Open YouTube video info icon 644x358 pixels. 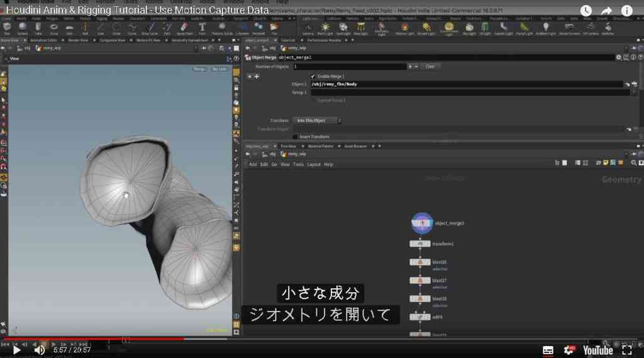click(x=627, y=11)
